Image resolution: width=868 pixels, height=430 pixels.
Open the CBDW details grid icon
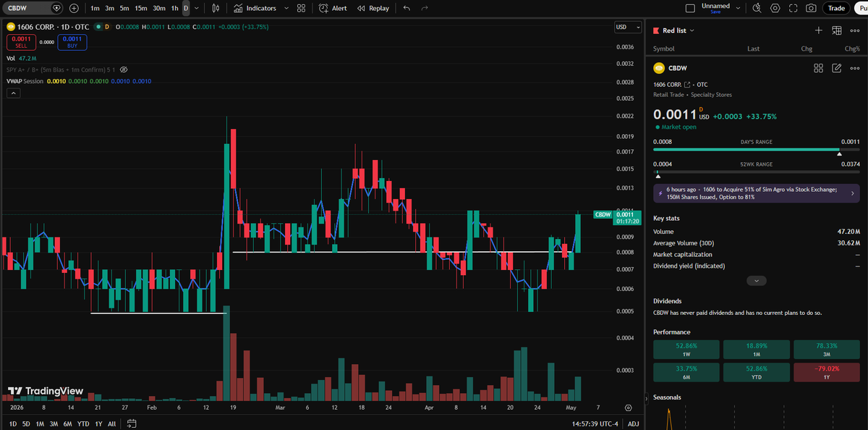pos(819,68)
